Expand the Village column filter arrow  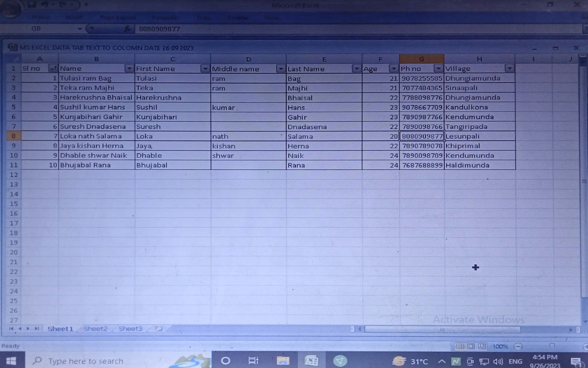tap(509, 69)
